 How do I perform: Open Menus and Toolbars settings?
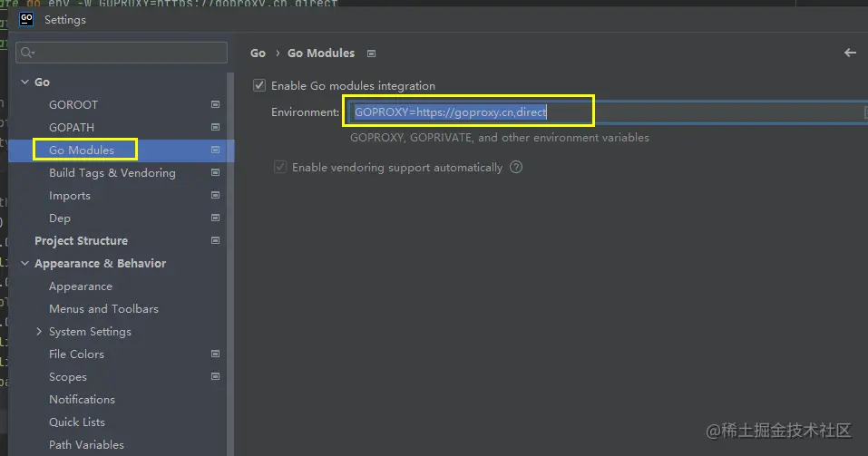(x=103, y=309)
